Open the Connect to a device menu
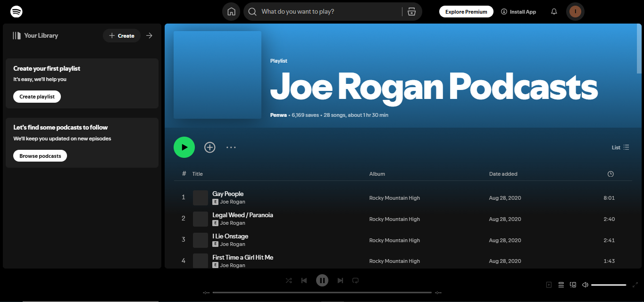644x302 pixels. tap(573, 285)
